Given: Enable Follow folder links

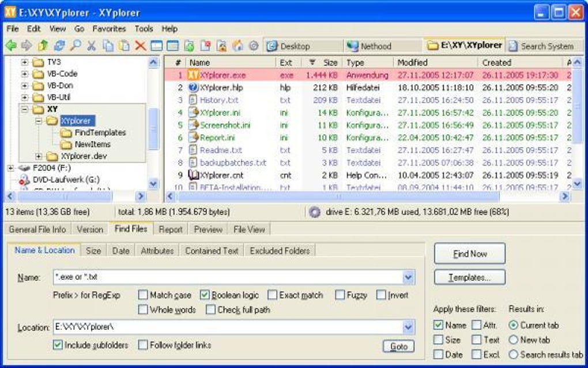Looking at the screenshot, I should pos(143,345).
